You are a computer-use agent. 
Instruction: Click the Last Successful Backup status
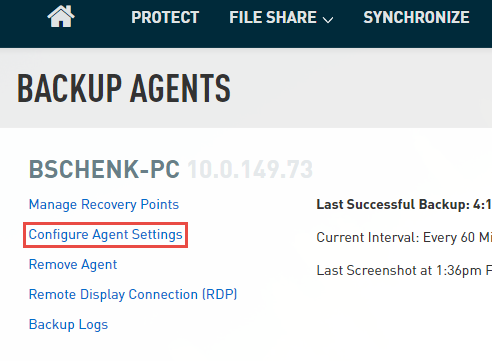404,204
